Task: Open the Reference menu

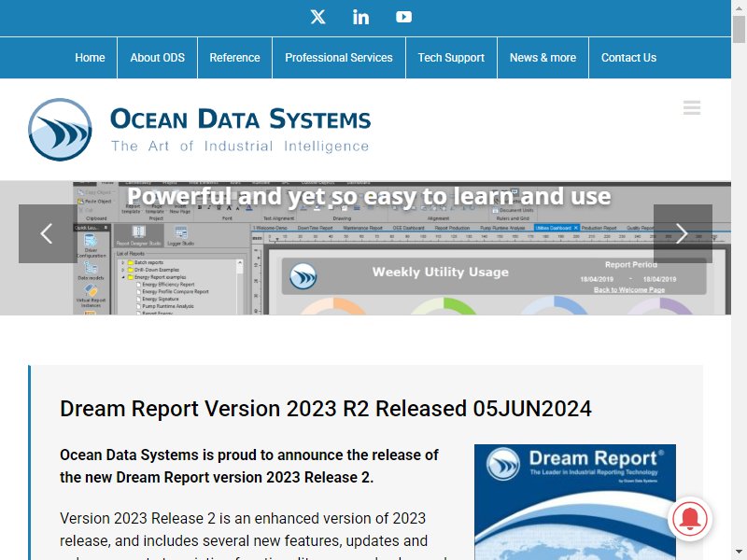Action: click(x=235, y=58)
